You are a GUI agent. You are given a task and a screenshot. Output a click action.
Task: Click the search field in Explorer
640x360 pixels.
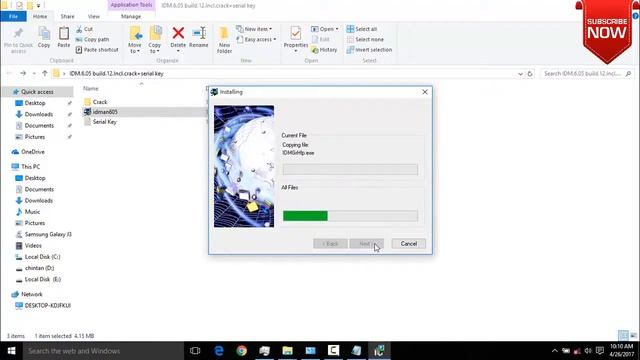point(587,74)
